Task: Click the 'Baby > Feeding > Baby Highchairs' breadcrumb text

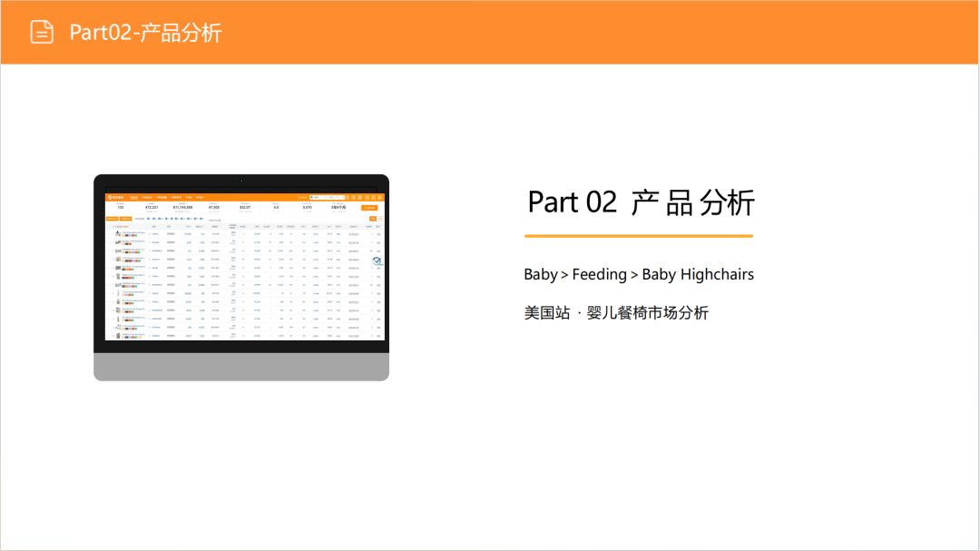Action: pos(639,274)
